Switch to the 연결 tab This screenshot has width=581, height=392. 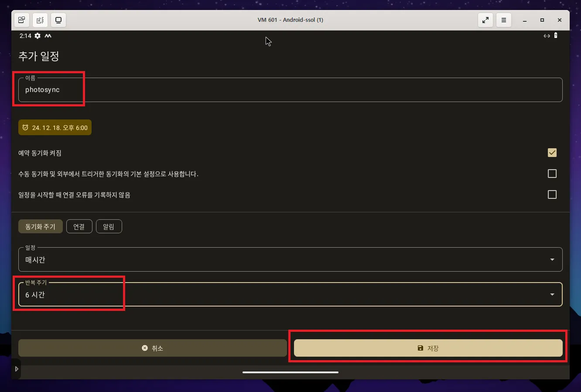point(79,226)
